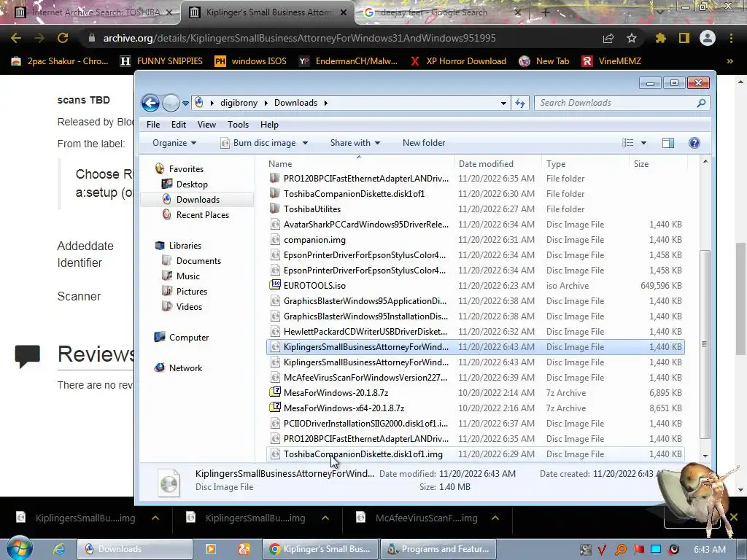The image size is (747, 560).
Task: Click address bar URL in Chrome
Action: coord(299,38)
